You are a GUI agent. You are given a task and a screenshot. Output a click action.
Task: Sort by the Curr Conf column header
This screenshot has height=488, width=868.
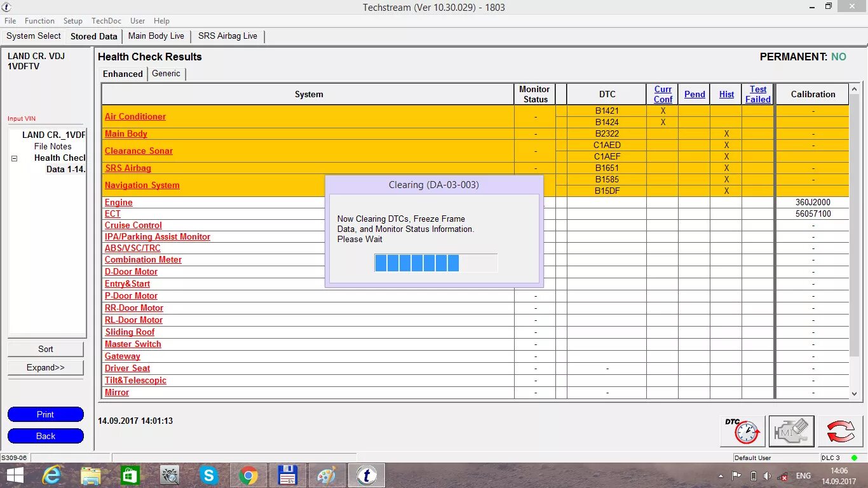[663, 94]
